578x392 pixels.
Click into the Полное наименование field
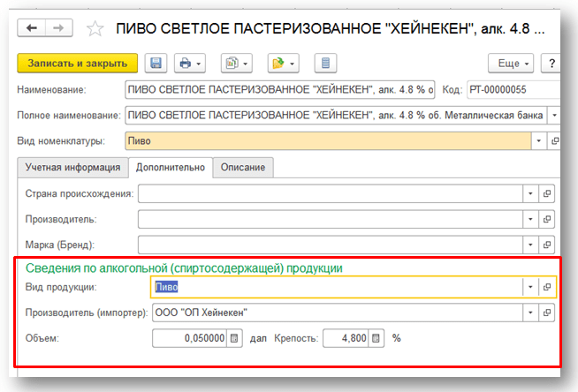point(336,116)
